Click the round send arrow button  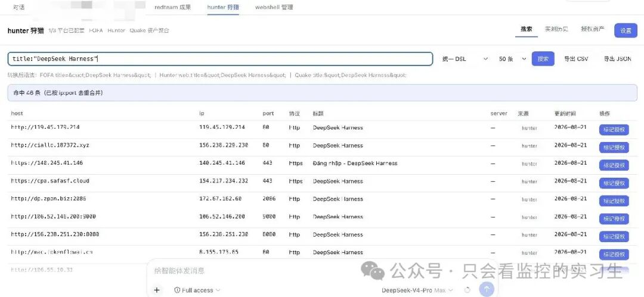tap(487, 290)
